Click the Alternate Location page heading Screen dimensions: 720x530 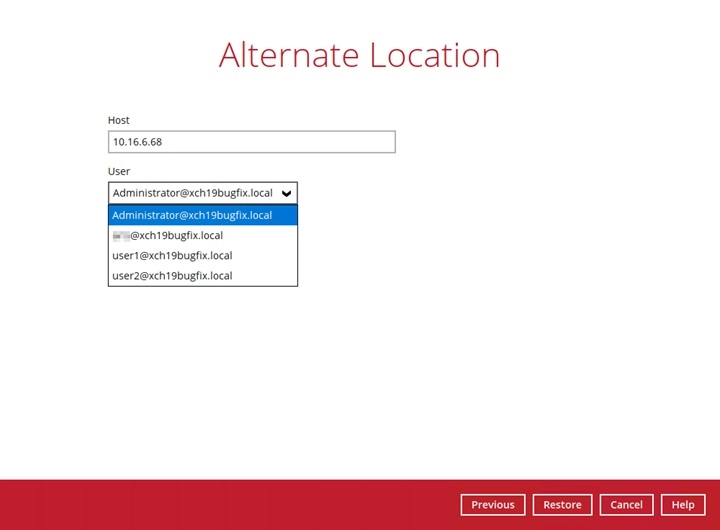click(359, 55)
